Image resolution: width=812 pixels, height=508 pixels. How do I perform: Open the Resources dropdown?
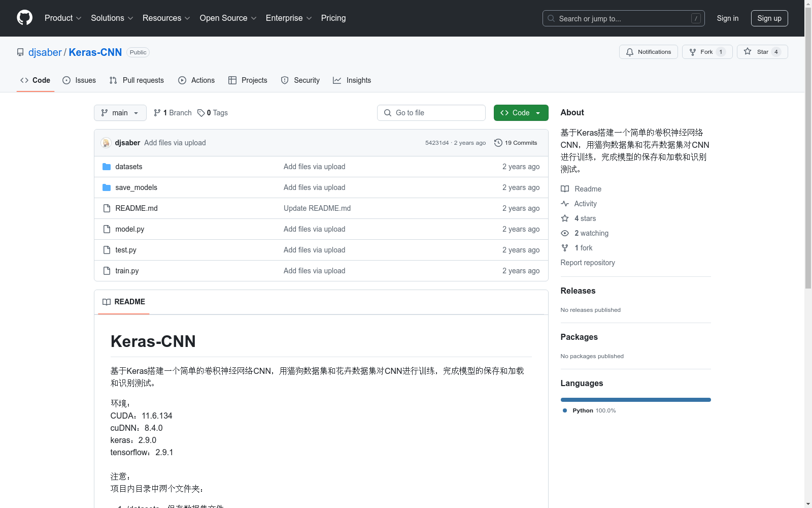(166, 18)
